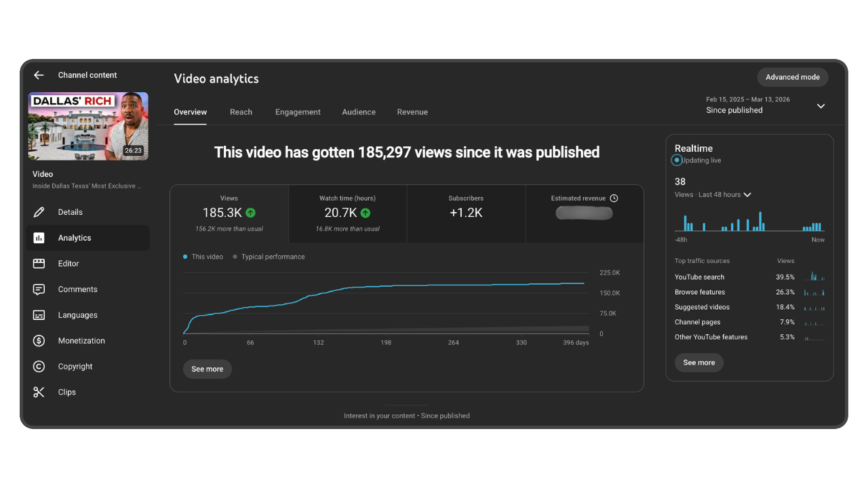Click the Languages subtitles icon
868x488 pixels.
(x=39, y=315)
